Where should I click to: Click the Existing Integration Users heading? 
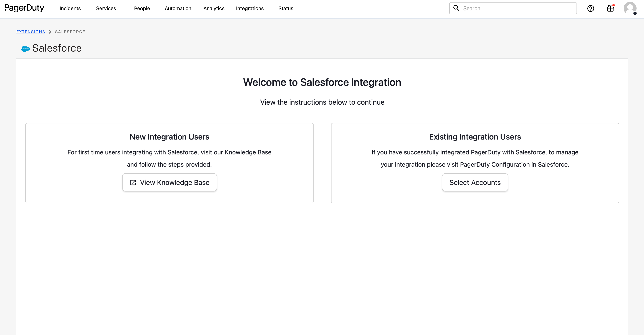(x=475, y=137)
